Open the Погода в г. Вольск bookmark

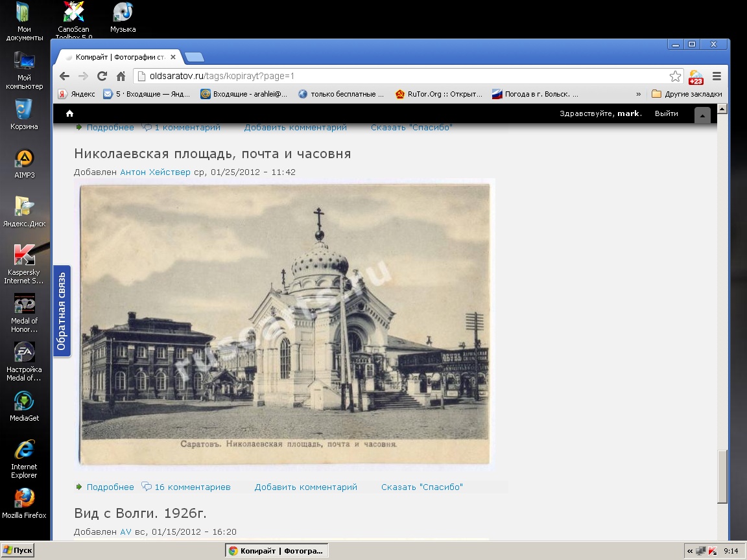click(x=536, y=94)
